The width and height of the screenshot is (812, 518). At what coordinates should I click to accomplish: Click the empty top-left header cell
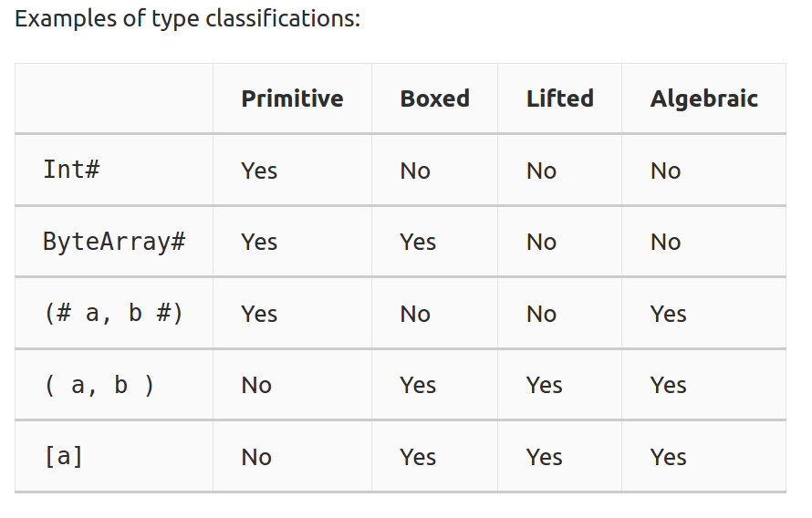tap(114, 98)
